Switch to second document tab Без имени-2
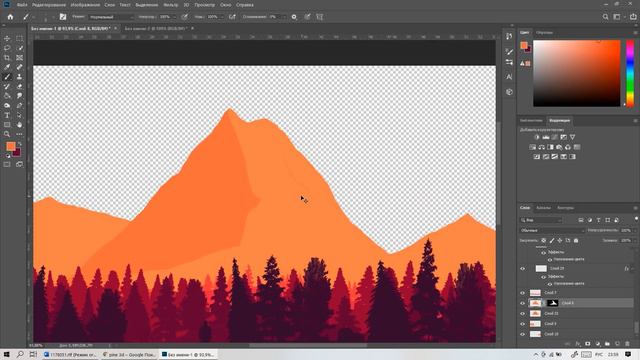Screen dimensions: 640x360 pos(155,28)
